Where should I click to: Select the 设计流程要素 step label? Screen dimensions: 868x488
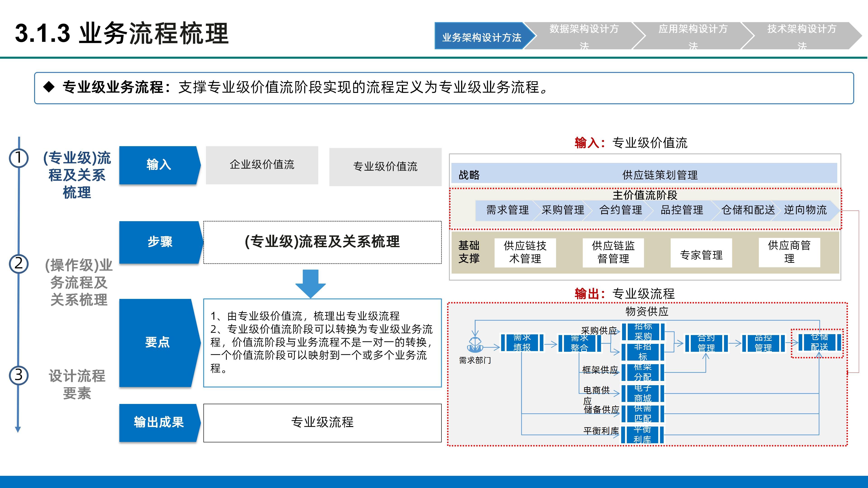[77, 384]
